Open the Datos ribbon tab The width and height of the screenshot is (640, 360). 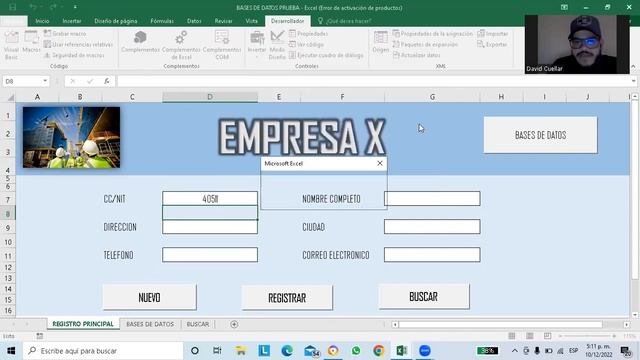pos(194,21)
